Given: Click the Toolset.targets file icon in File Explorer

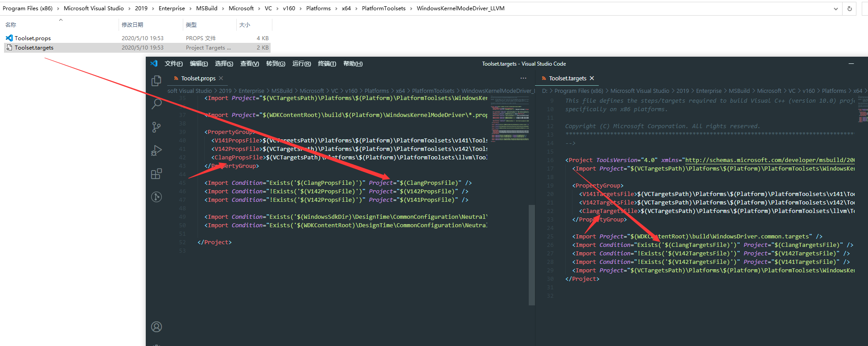Looking at the screenshot, I should (9, 47).
